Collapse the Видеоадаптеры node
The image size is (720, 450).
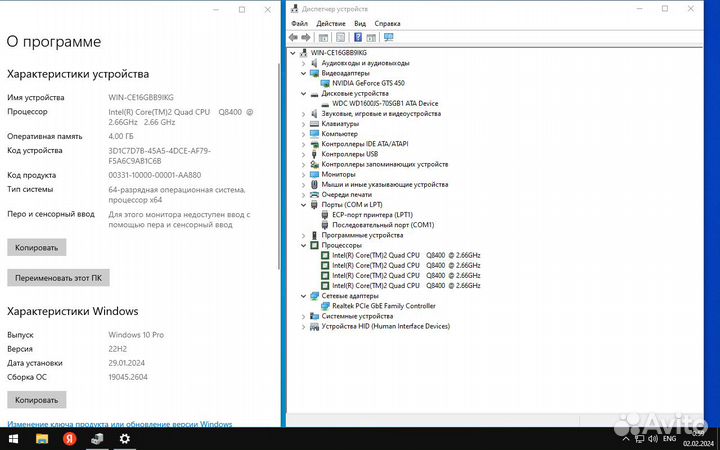click(x=304, y=73)
